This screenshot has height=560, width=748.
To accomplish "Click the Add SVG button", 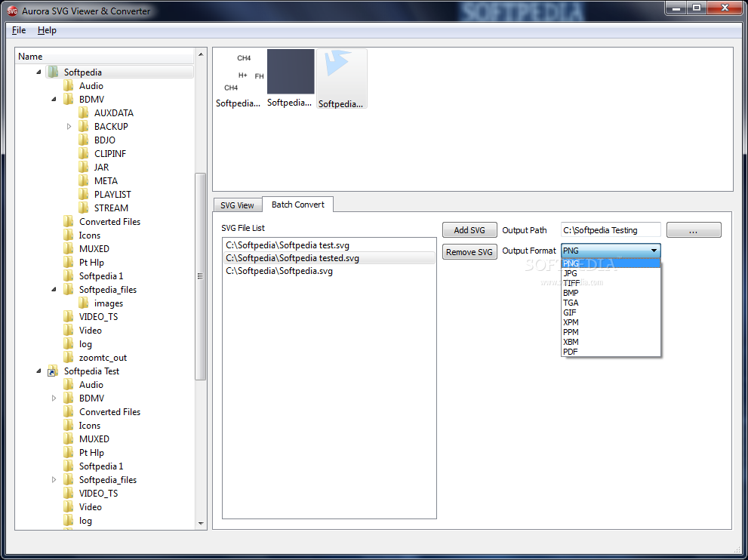I will tap(469, 230).
